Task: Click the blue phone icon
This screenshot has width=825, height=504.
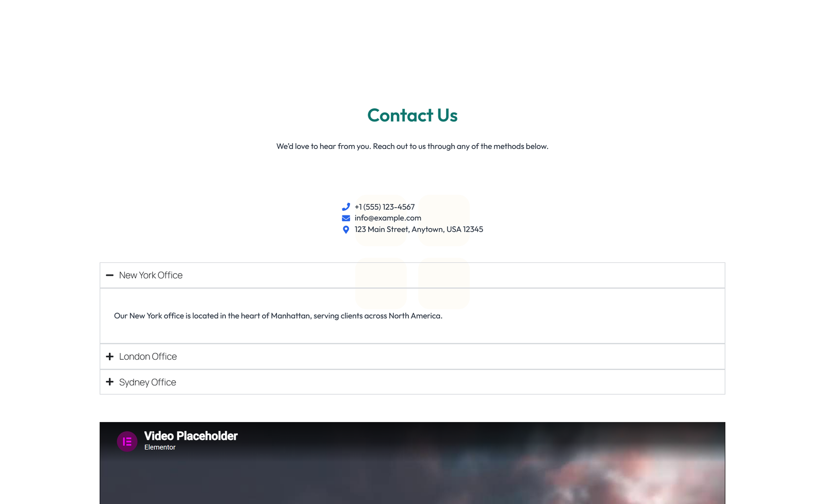Action: 345,207
